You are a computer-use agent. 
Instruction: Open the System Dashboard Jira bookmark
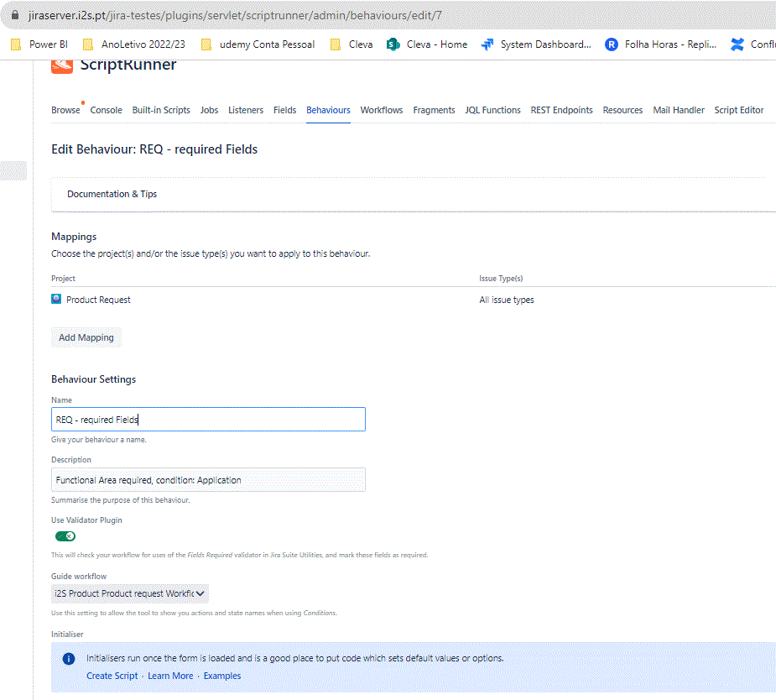[x=536, y=44]
